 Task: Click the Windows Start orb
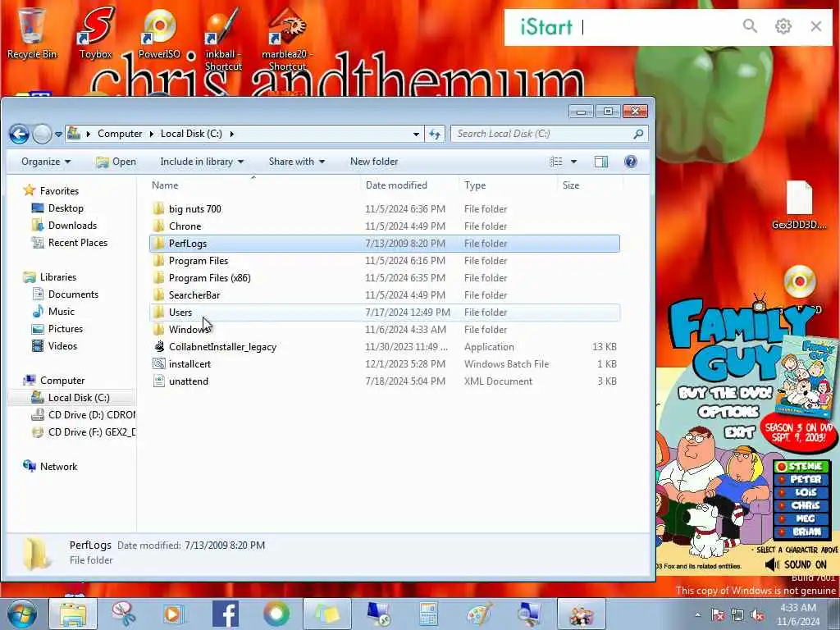tap(22, 614)
